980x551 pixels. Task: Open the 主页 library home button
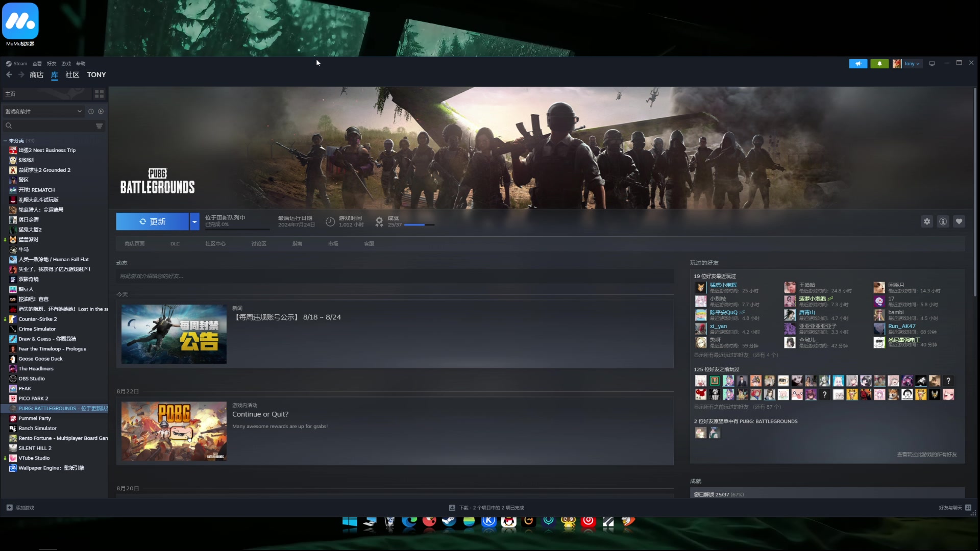47,94
